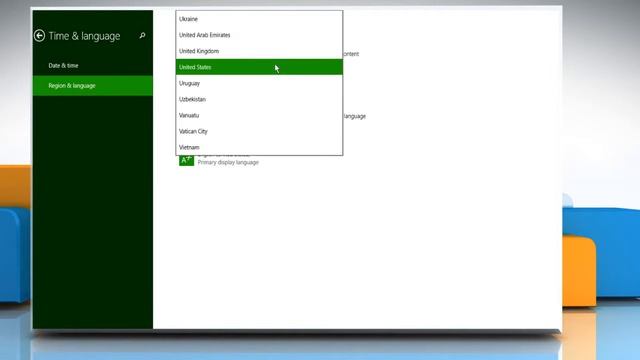Pick Uruguay from the list
The width and height of the screenshot is (640, 360).
[259, 83]
